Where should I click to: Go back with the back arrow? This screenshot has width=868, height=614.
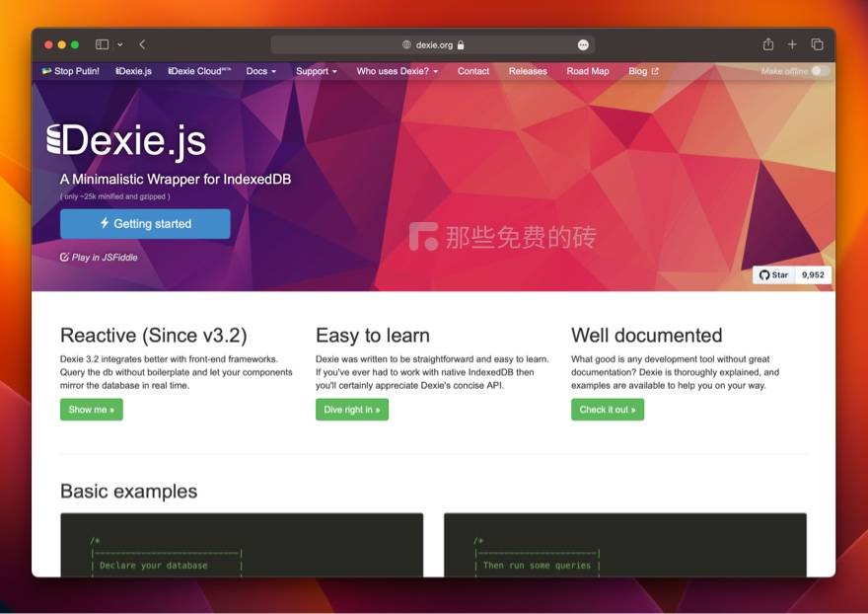click(142, 44)
